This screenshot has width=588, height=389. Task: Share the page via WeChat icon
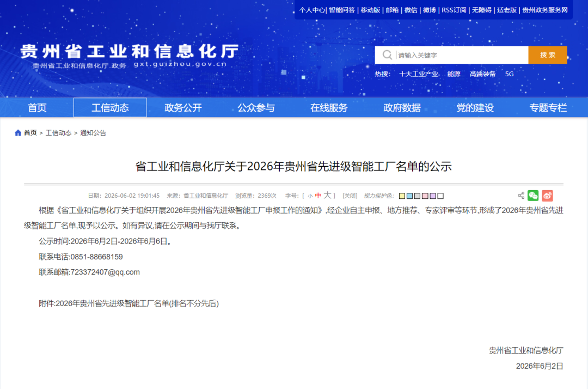click(533, 196)
